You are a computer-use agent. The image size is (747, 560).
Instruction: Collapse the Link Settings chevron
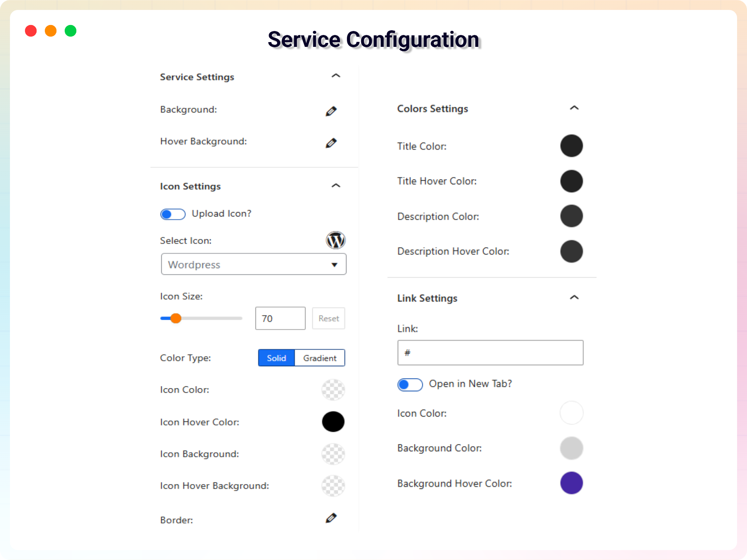tap(574, 297)
